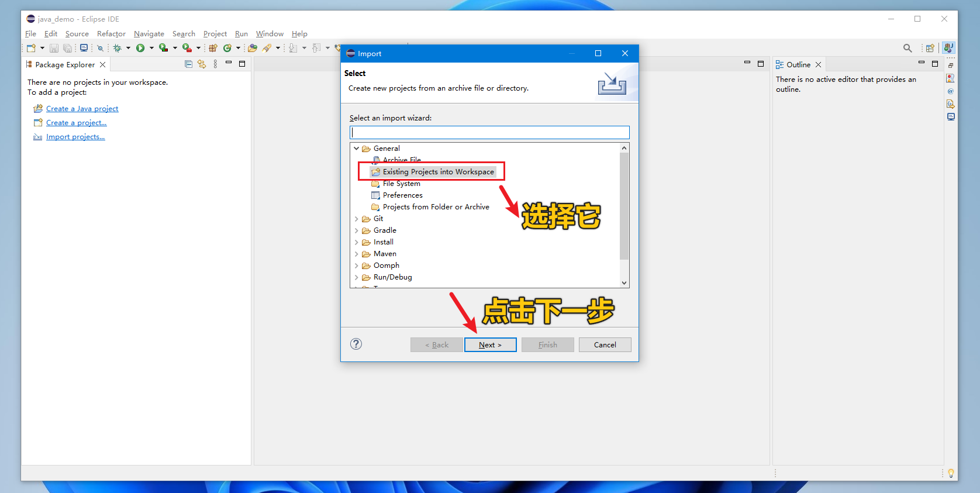Click the Search flashlight toolbar icon
980x493 pixels.
click(267, 48)
